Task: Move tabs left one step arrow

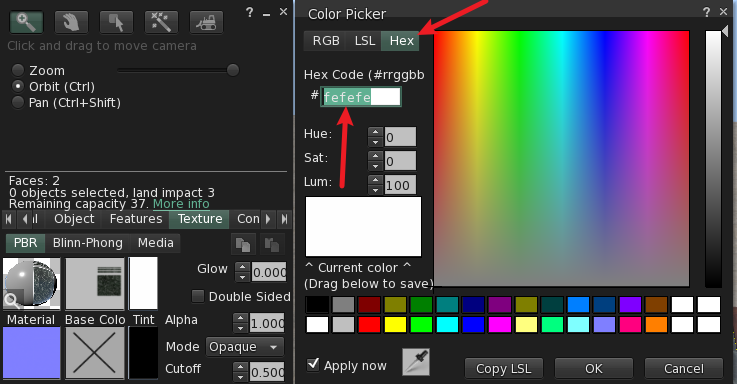Action: tap(24, 219)
